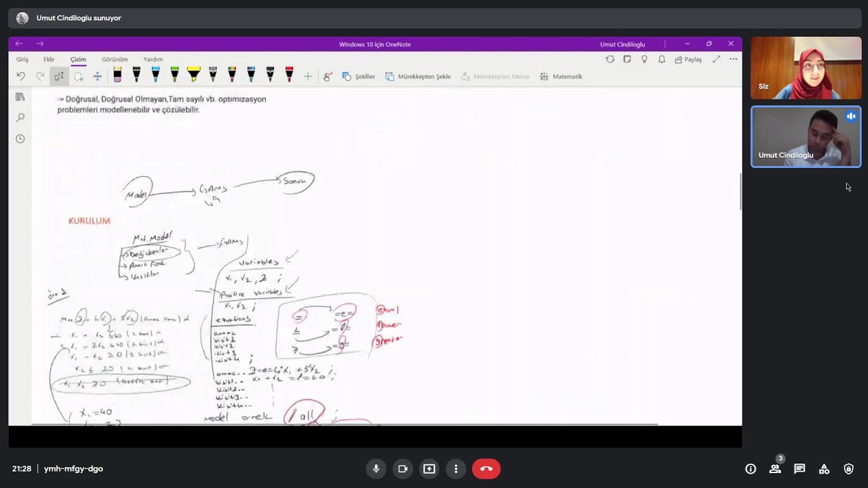
Task: Click the OneNote forward arrow
Action: point(40,44)
